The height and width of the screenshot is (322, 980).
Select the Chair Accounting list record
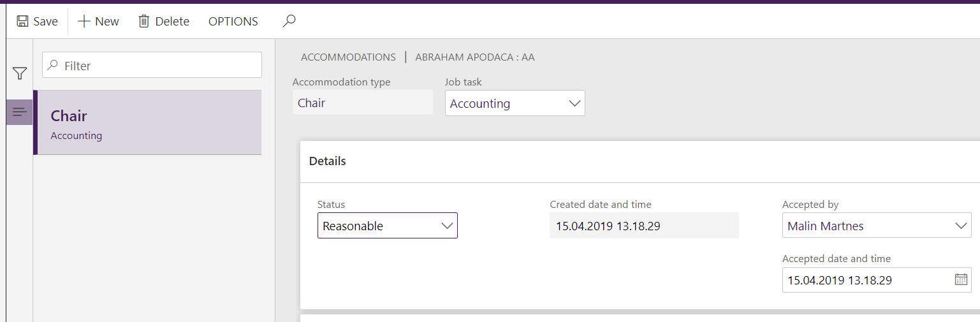click(x=148, y=123)
